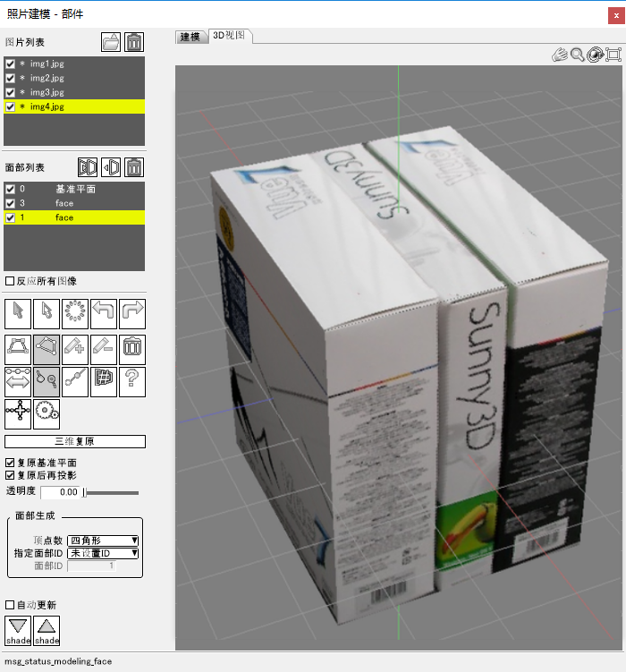This screenshot has width=626, height=672.
Task: Uncheck 复原后再投影 checkbox
Action: pos(10,475)
